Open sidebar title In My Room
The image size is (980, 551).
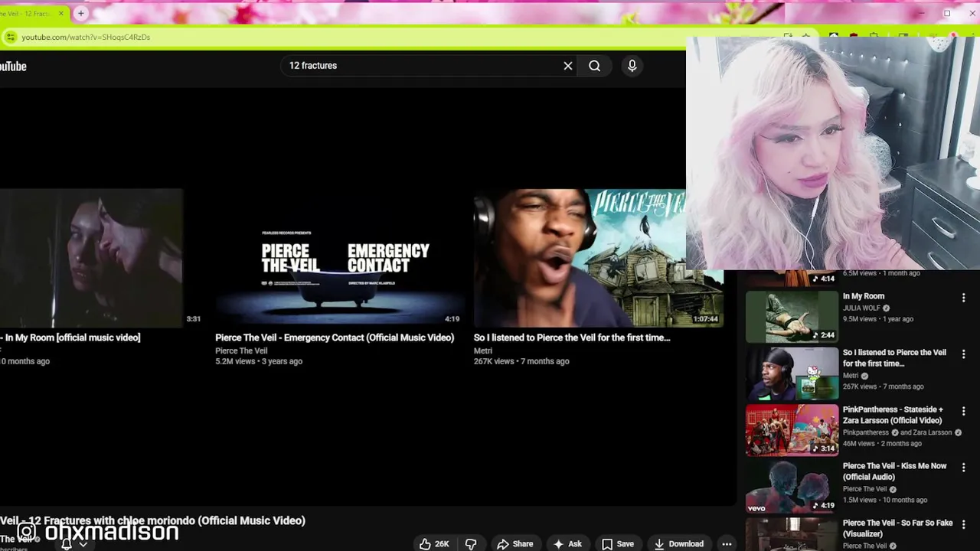point(864,296)
